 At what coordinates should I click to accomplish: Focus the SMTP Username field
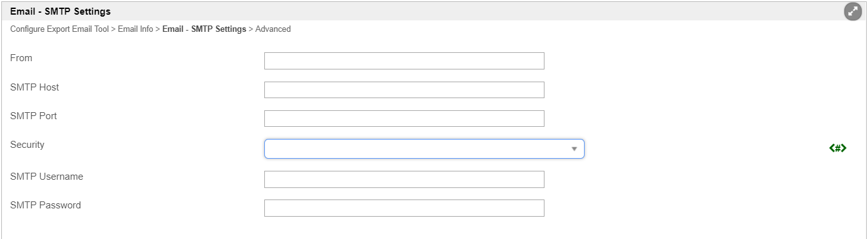[x=404, y=179]
